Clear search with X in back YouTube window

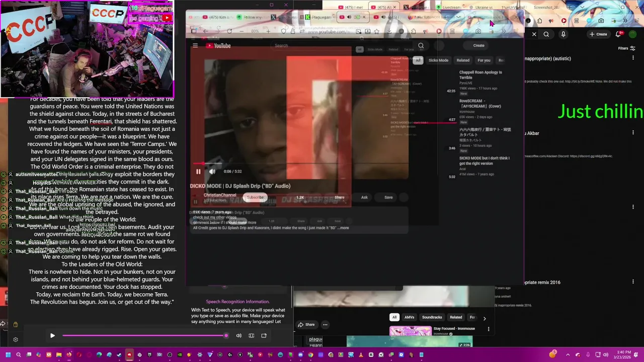[534, 34]
